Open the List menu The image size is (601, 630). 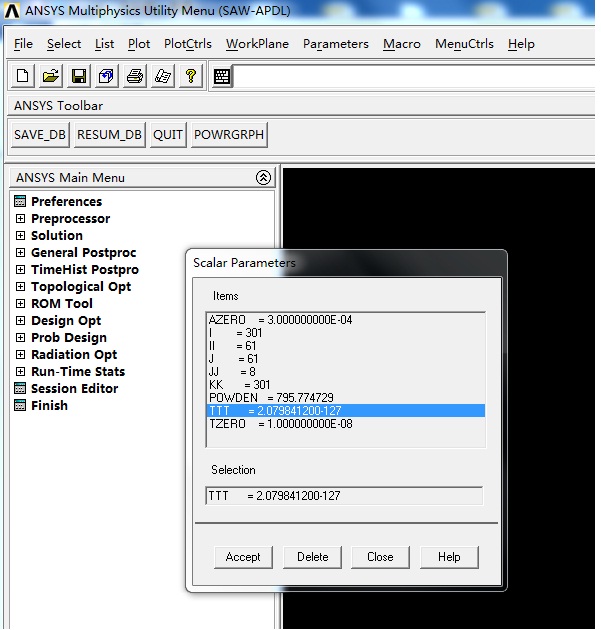pyautogui.click(x=104, y=43)
